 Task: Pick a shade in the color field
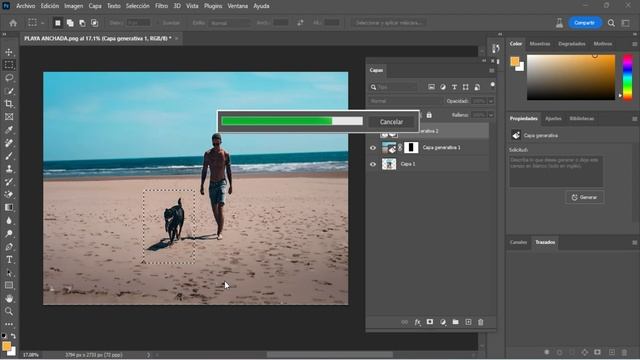coord(571,77)
